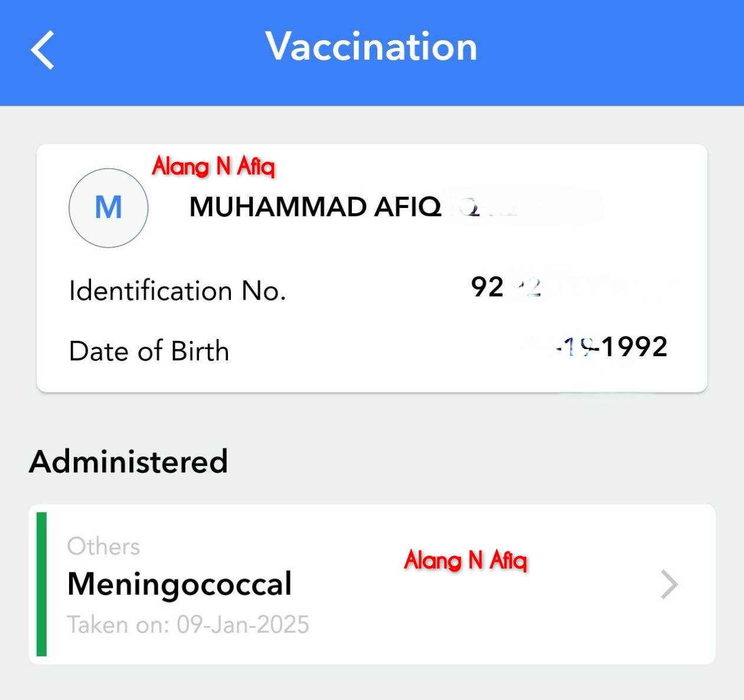The height and width of the screenshot is (700, 744).
Task: Click red Alang N Afiq watermark above name
Action: [x=214, y=167]
